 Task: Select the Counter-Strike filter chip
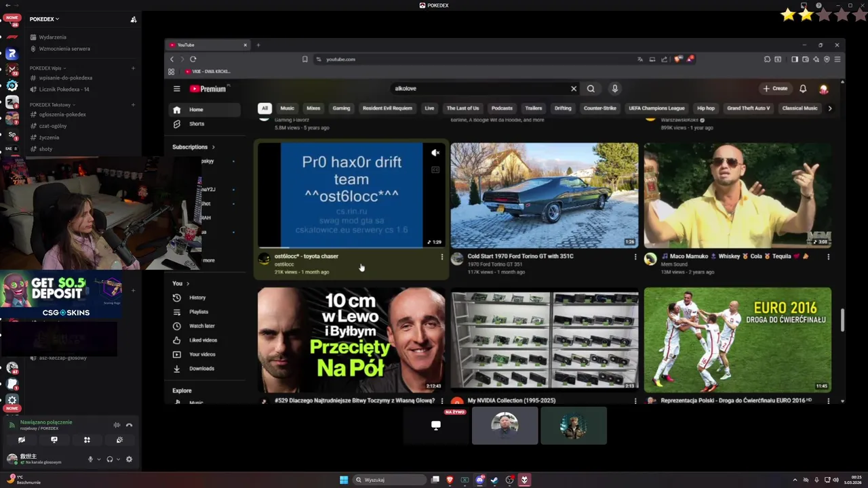pyautogui.click(x=600, y=108)
